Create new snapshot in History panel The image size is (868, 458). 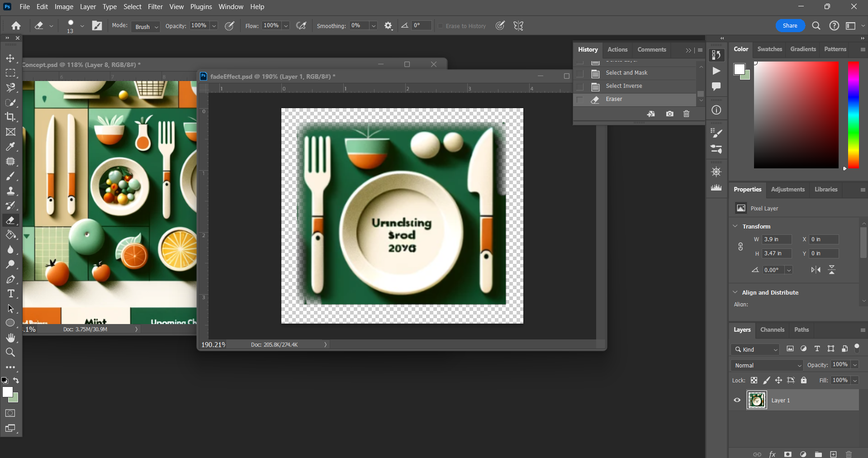[669, 114]
